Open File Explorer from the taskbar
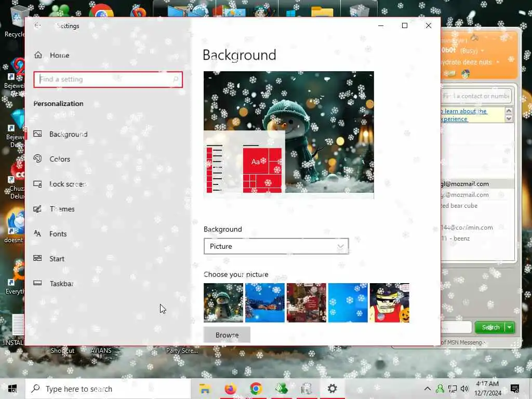 coord(205,389)
